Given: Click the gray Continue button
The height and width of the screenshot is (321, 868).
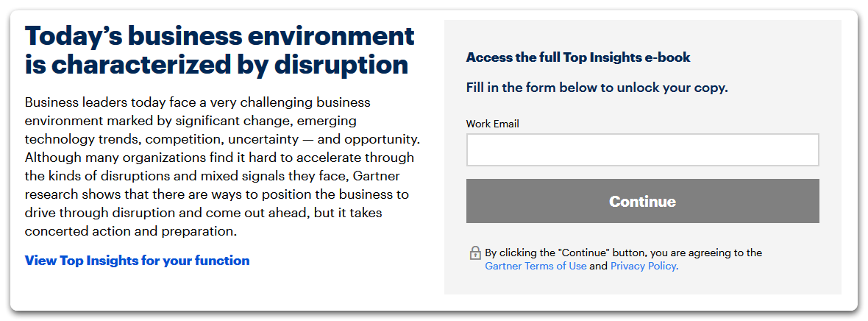Looking at the screenshot, I should click(x=642, y=201).
